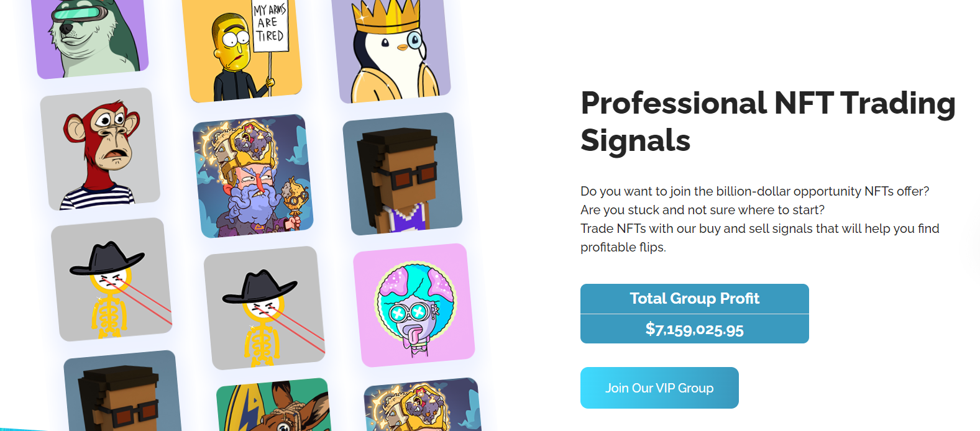Click the $7,159,025.95 profit amount
Screen dimensions: 980x431
(x=695, y=329)
